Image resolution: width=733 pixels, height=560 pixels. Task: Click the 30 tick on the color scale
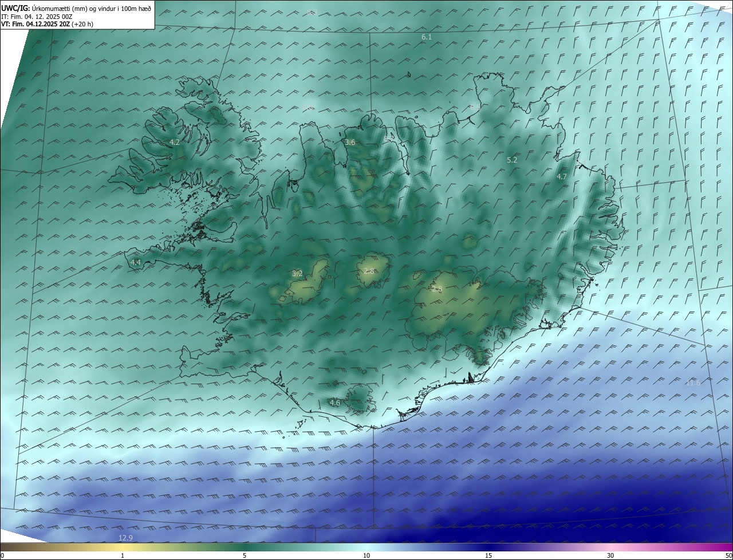point(610,555)
